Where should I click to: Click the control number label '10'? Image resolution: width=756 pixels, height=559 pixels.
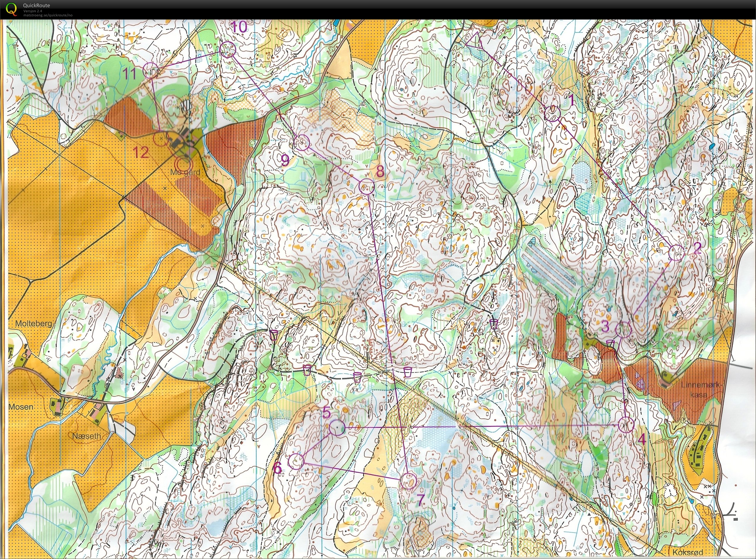pyautogui.click(x=239, y=27)
